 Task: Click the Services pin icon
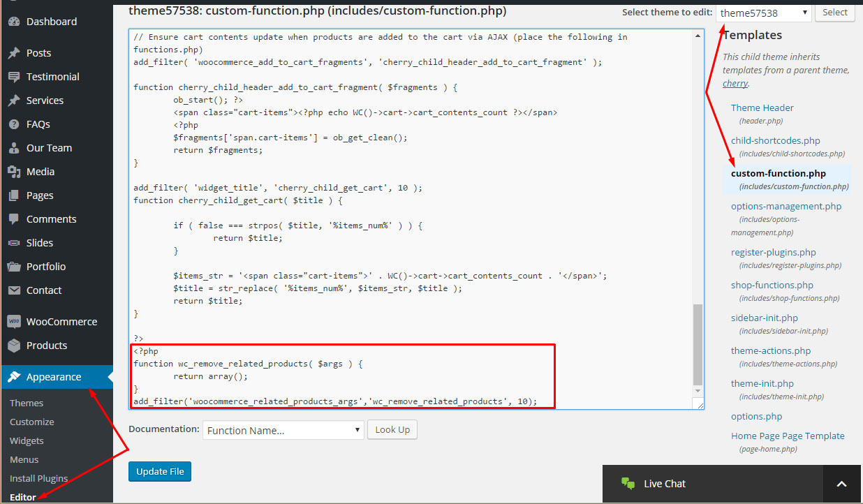coord(13,101)
